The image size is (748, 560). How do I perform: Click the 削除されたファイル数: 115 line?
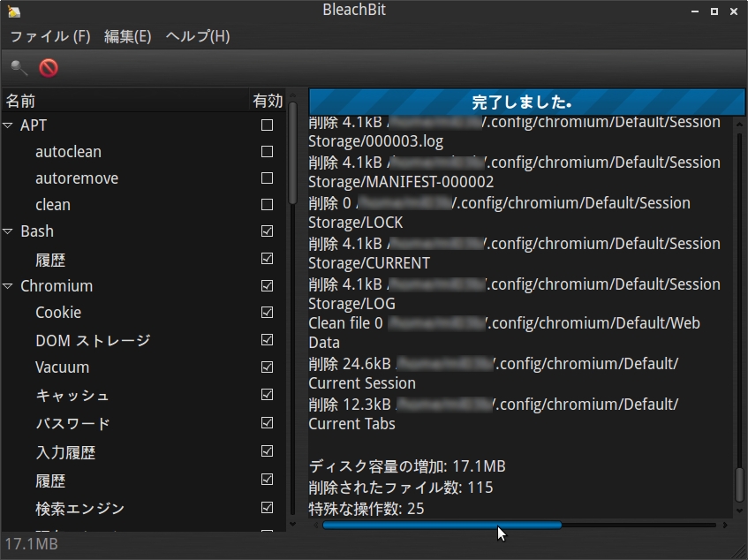pos(401,488)
